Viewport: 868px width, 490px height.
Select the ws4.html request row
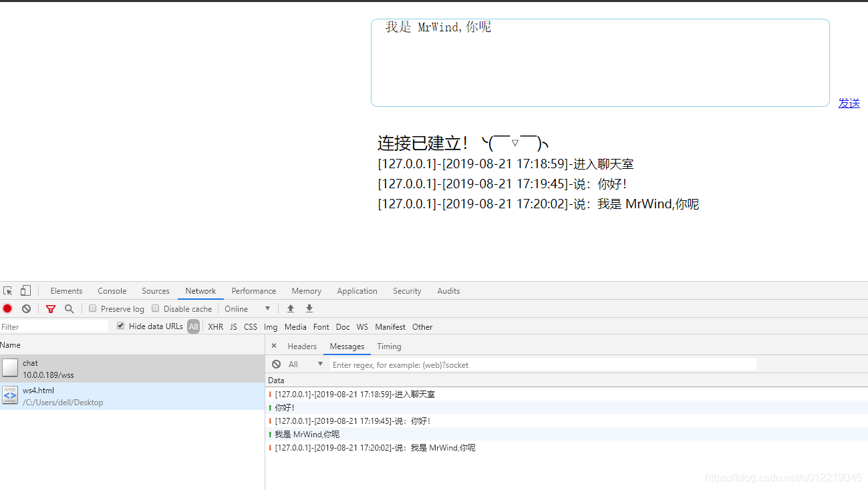(x=132, y=396)
